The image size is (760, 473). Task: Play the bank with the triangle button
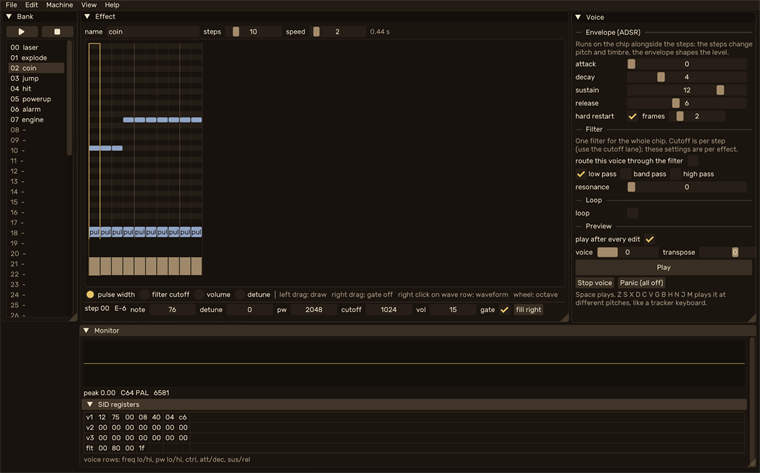tap(22, 32)
